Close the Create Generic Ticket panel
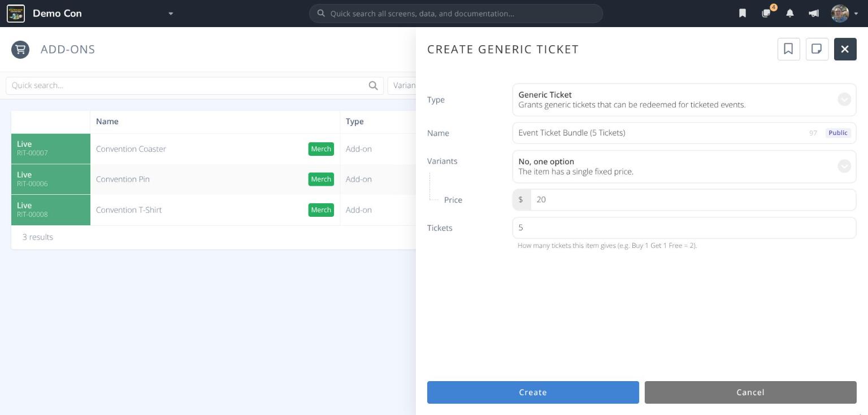 point(845,49)
